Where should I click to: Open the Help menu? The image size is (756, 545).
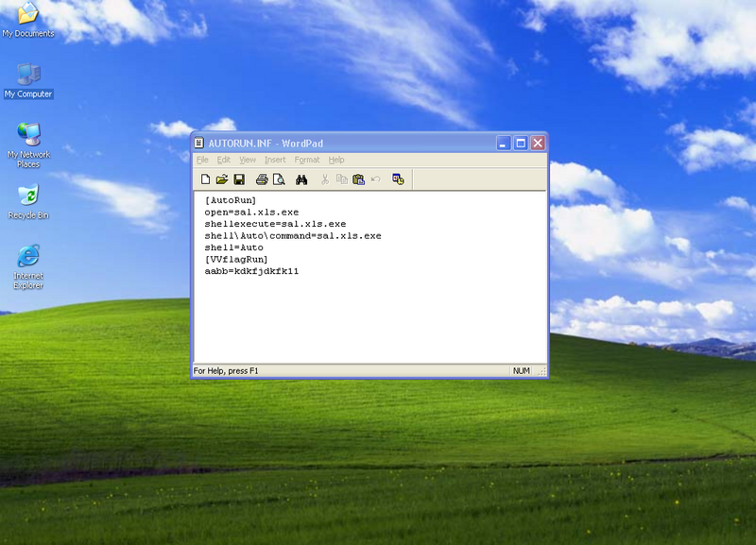coord(336,160)
